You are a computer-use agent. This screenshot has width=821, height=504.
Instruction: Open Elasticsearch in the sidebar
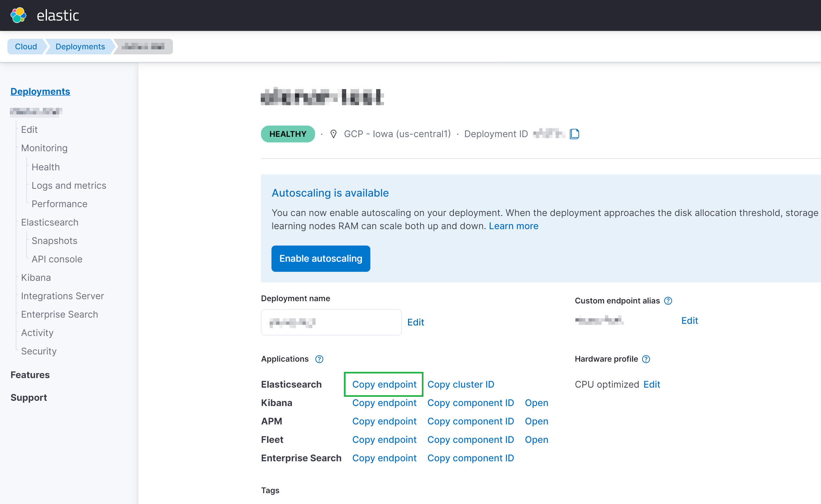click(x=50, y=222)
